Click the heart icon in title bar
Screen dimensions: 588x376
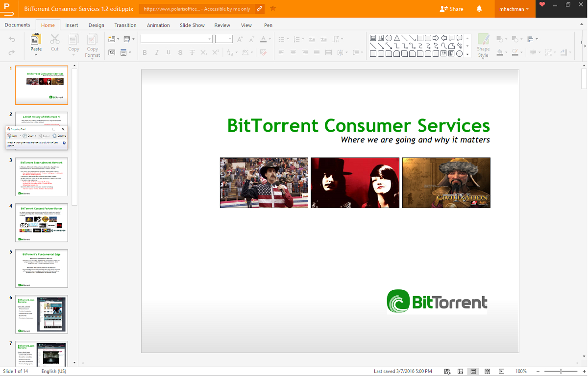pyautogui.click(x=542, y=5)
